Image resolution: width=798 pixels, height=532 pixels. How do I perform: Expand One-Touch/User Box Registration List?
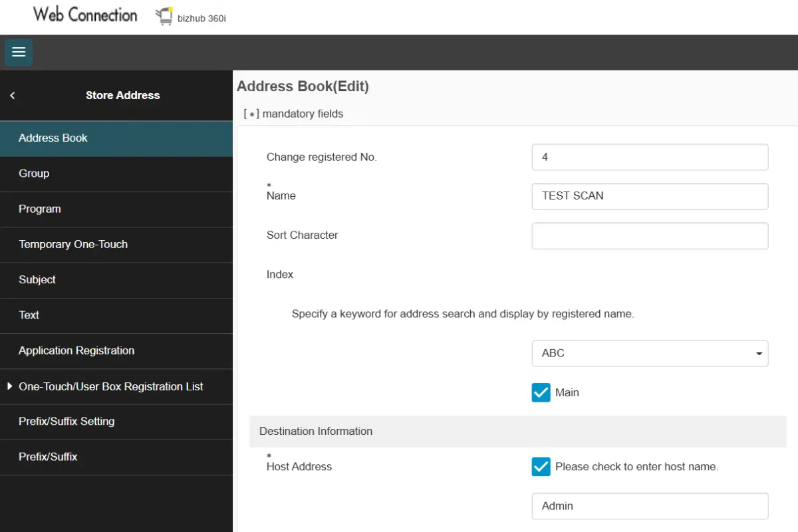(110, 386)
